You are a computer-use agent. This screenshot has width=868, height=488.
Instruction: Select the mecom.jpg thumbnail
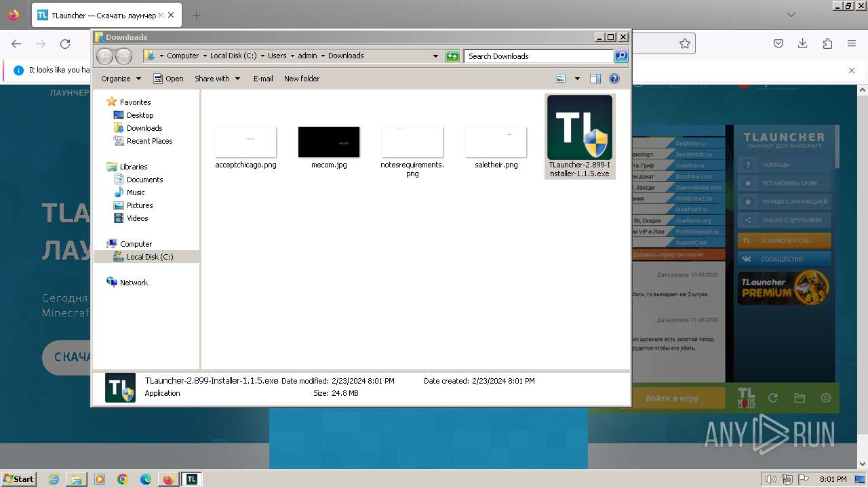click(329, 142)
